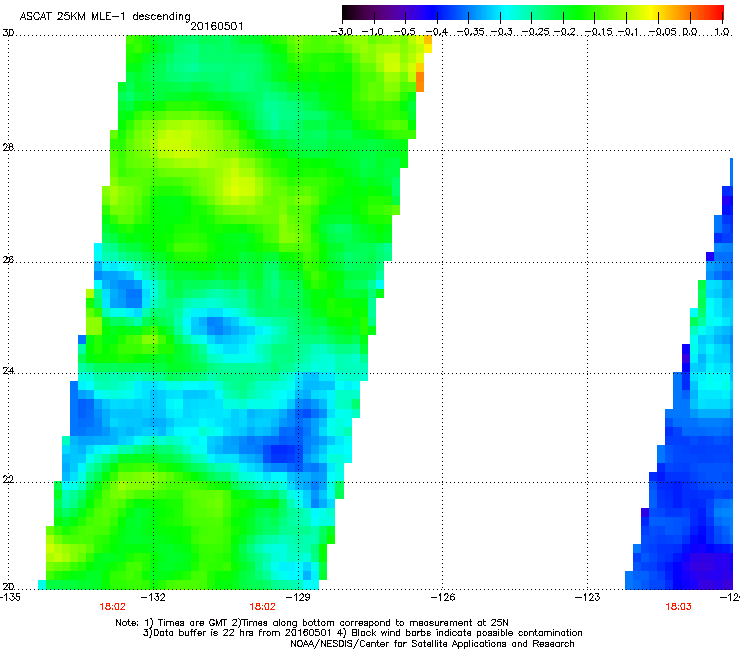This screenshot has width=740, height=650.
Task: Click the colorbar label "-0.1"
Action: 628,32
